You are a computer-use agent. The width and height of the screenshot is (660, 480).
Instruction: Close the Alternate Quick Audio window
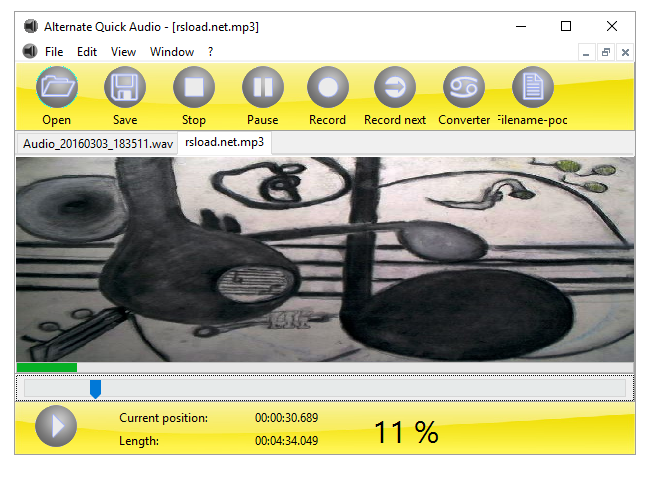(612, 27)
